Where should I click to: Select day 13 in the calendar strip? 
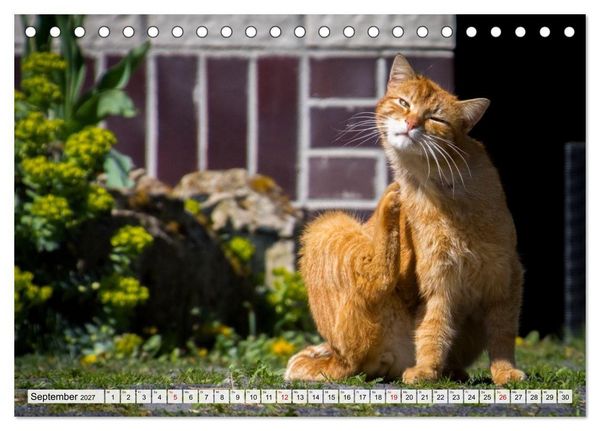(300, 397)
